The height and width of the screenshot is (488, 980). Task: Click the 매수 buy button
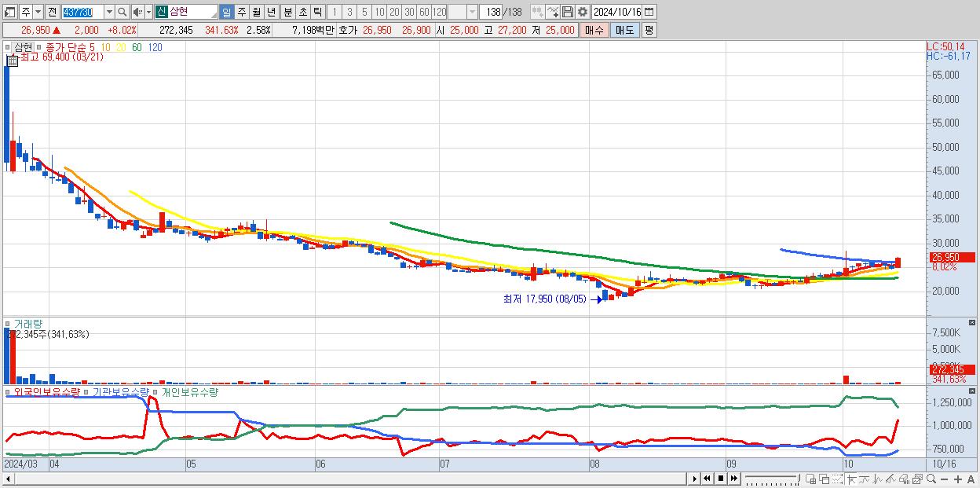[x=594, y=30]
